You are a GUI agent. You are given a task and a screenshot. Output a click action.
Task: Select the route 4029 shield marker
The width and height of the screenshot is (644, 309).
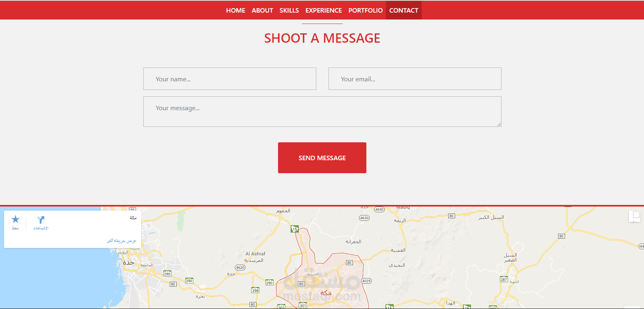coord(366,281)
